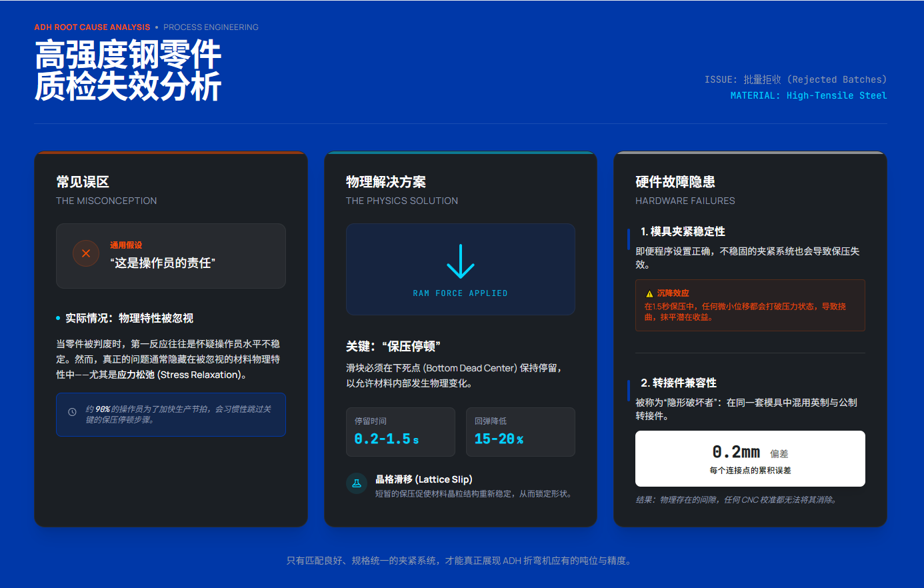The image size is (924, 588).
Task: Click the description starting 短暂的保压促使材料
Action: (473, 494)
